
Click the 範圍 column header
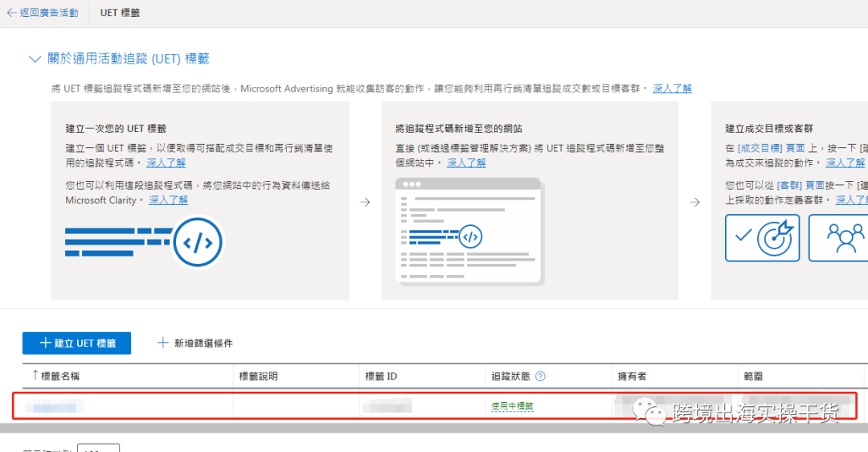(753, 376)
